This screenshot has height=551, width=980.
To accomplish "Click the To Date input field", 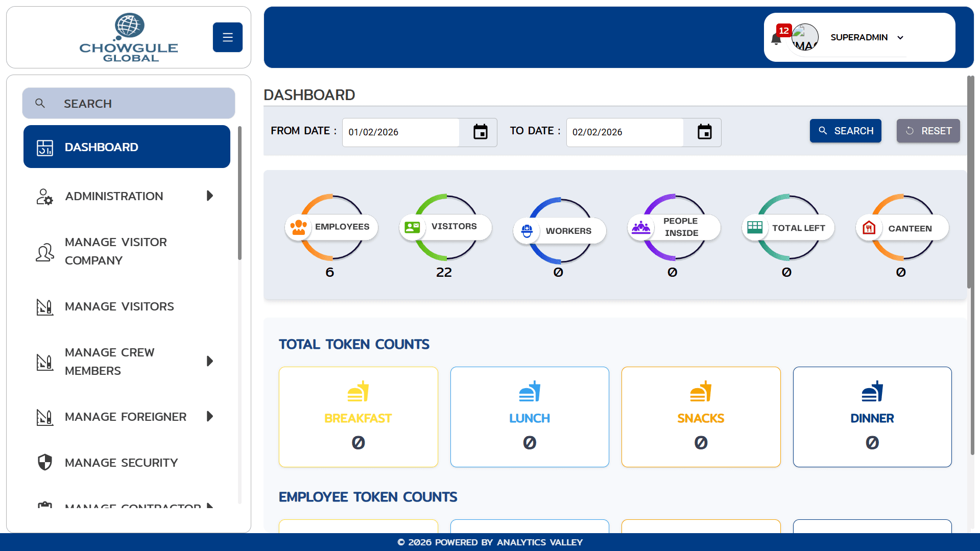I will [x=625, y=132].
